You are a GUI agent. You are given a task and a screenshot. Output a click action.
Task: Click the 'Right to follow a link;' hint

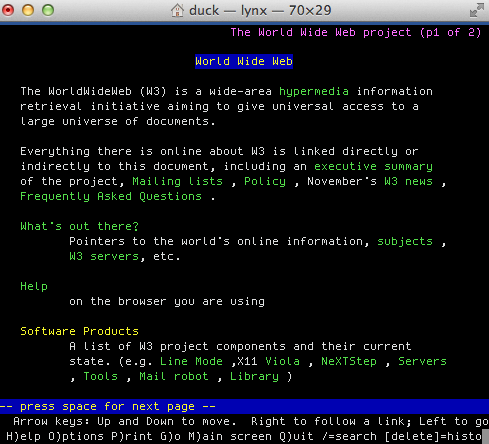point(331,421)
